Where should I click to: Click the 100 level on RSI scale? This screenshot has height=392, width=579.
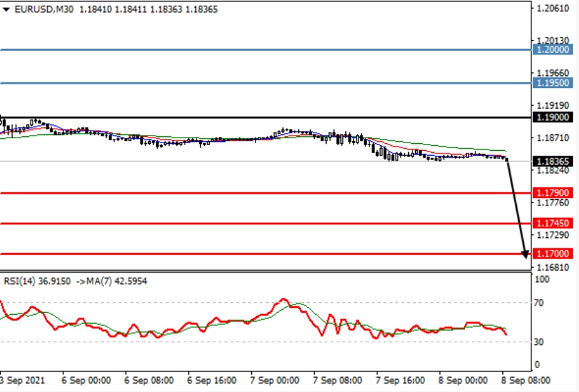pyautogui.click(x=542, y=280)
